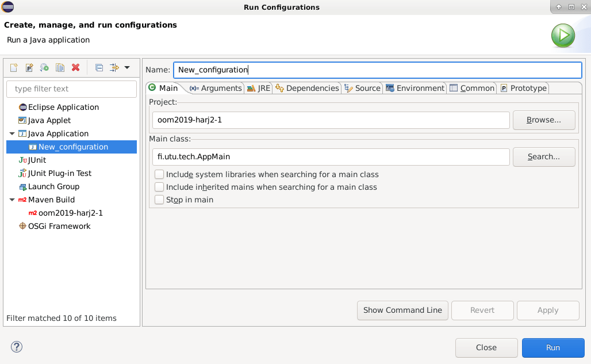Maximize the Run Configurations window
The height and width of the screenshot is (364, 591).
tap(571, 7)
